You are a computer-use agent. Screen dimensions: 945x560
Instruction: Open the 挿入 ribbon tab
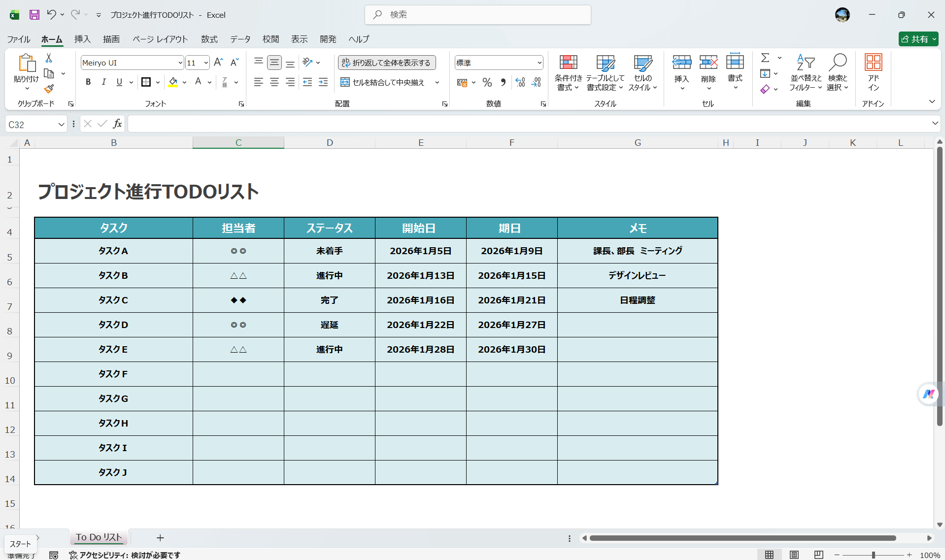click(x=82, y=39)
